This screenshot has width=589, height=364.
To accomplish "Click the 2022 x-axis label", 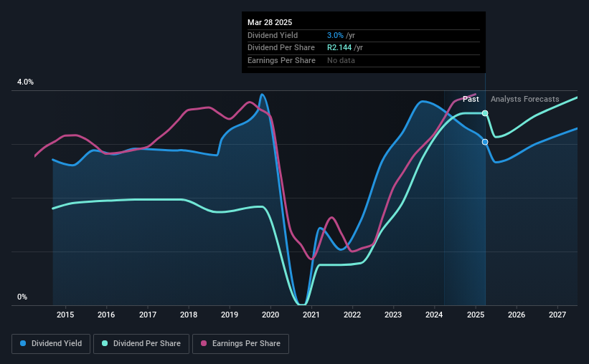I will [352, 315].
